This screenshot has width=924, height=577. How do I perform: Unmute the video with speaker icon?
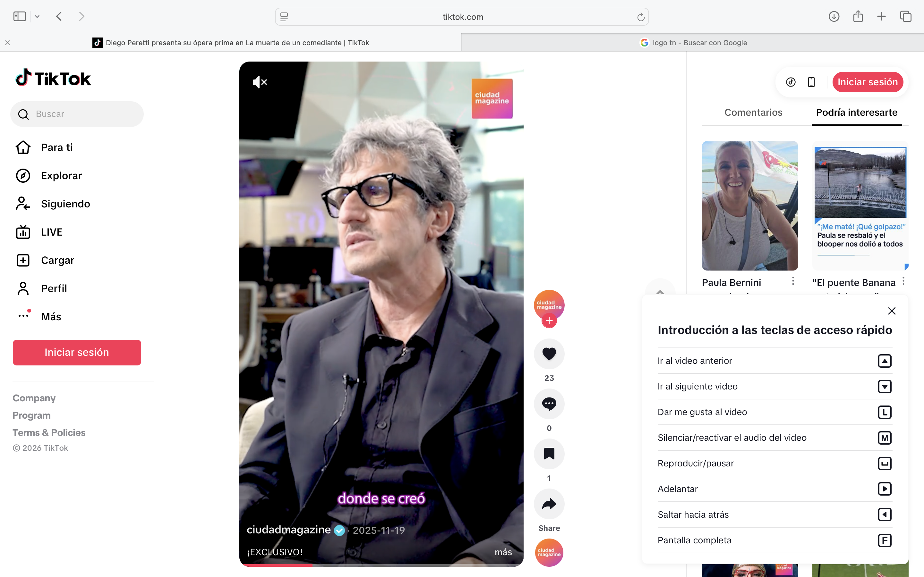pyautogui.click(x=260, y=82)
